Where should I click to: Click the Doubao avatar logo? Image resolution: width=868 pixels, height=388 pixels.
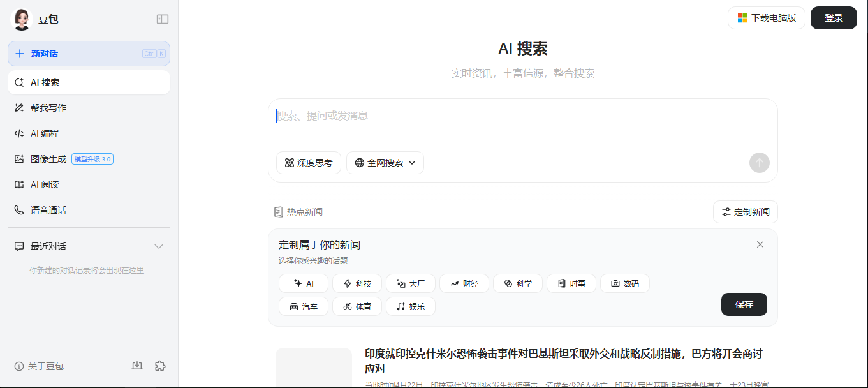[22, 19]
